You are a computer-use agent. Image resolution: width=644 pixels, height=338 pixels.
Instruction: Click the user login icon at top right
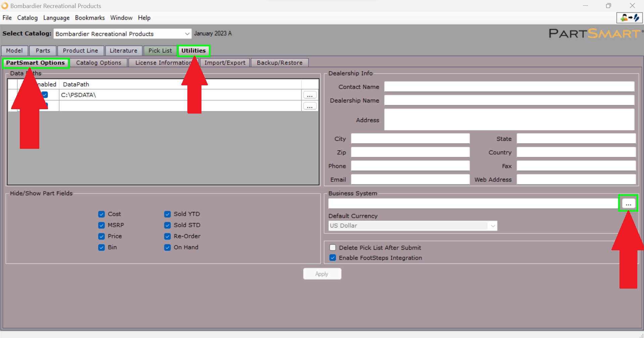[x=630, y=18]
